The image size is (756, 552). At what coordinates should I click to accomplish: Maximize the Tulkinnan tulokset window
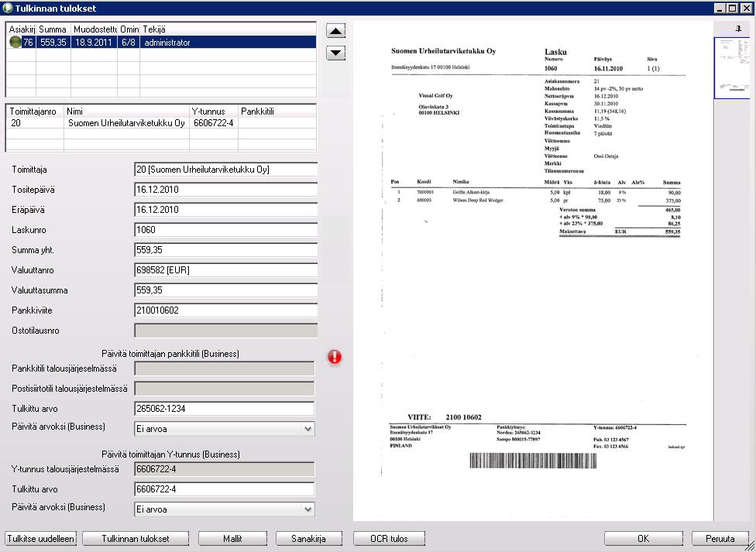point(733,9)
